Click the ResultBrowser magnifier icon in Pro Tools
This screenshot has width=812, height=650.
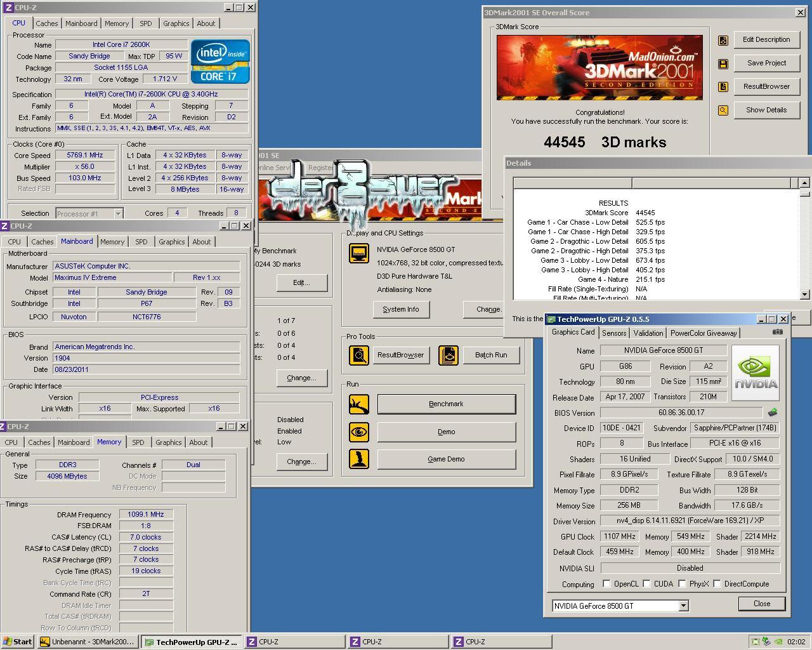(359, 355)
